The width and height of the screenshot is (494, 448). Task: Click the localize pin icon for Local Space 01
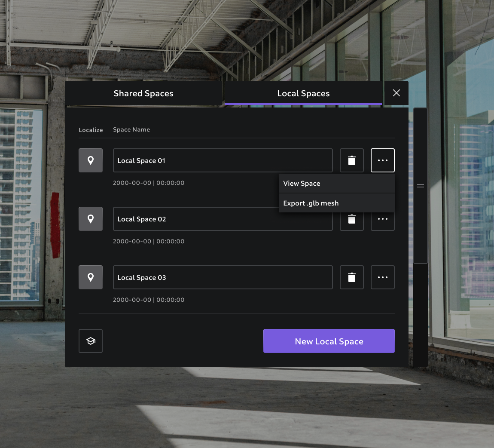pos(90,160)
